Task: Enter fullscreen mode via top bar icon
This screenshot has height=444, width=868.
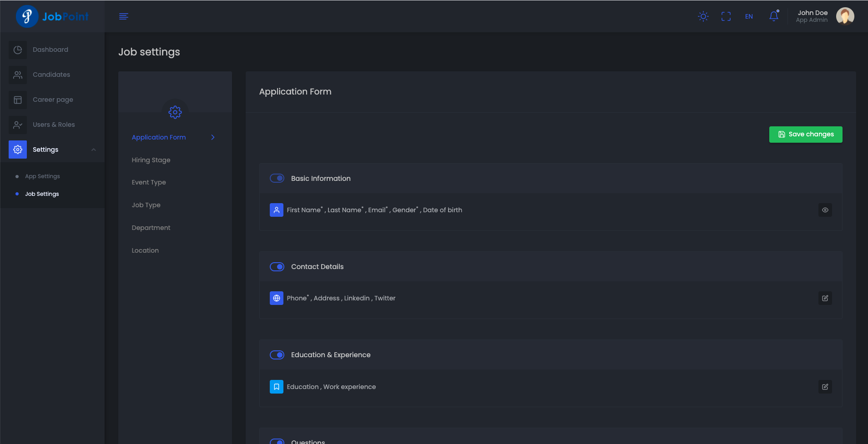Action: [726, 16]
